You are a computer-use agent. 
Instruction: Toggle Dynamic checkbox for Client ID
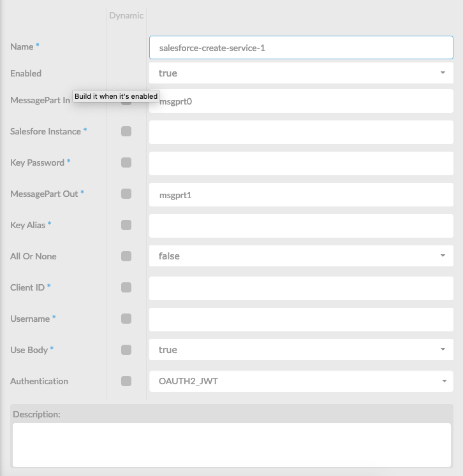pos(126,287)
